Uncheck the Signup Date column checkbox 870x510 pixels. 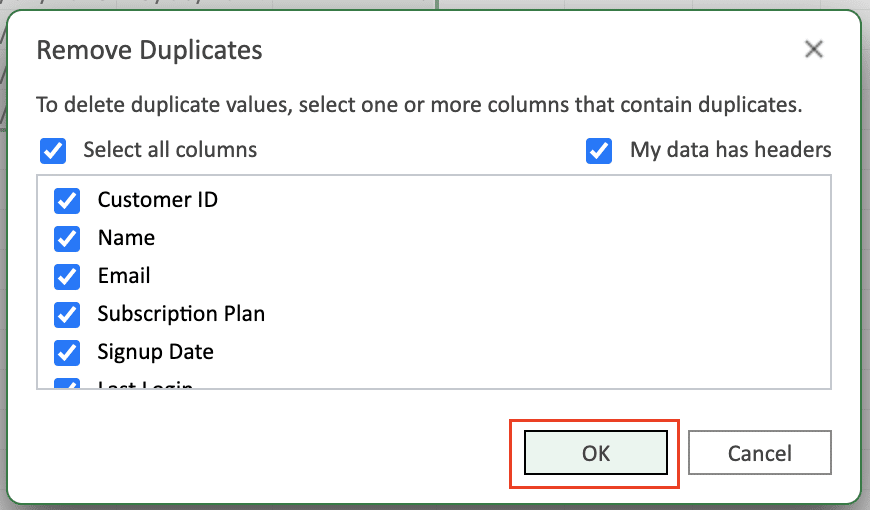pos(67,352)
